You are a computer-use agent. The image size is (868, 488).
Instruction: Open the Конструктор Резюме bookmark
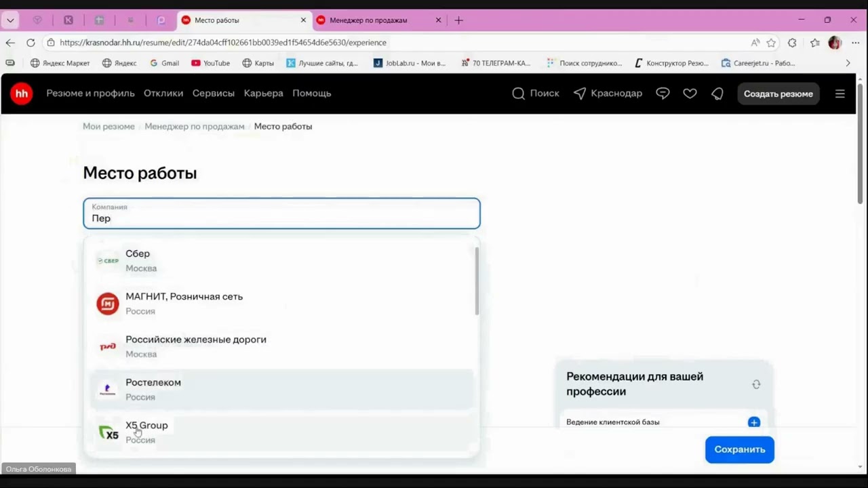click(x=671, y=63)
